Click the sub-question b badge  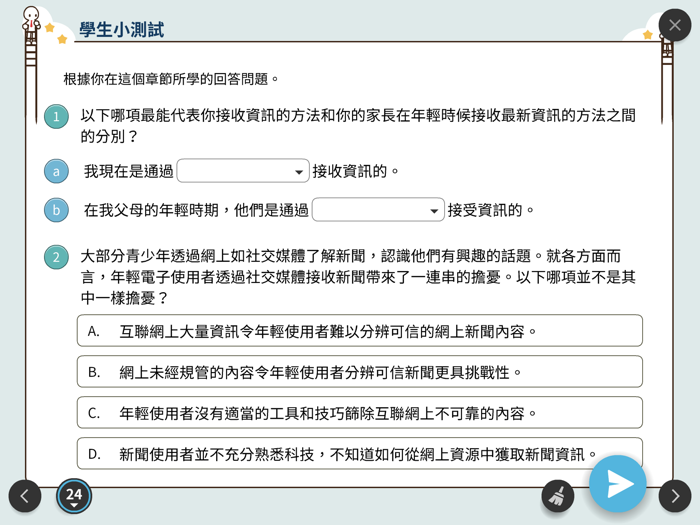tap(56, 210)
